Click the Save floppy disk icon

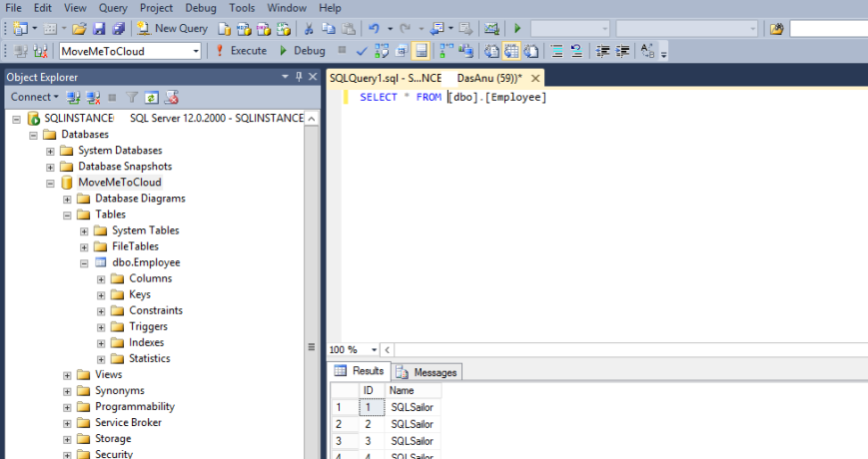[x=101, y=29]
